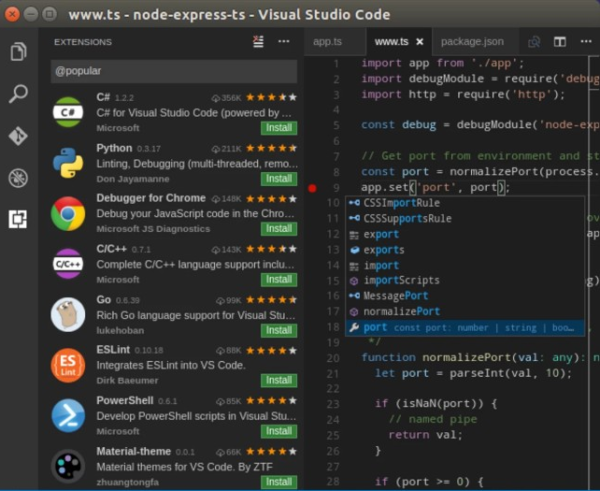The image size is (600, 491).
Task: Click the wrench icon beside port suggestion
Action: [354, 328]
